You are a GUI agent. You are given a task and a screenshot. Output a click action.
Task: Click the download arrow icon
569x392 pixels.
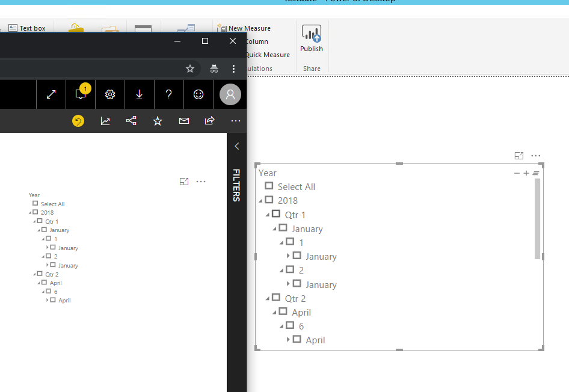pyautogui.click(x=140, y=94)
